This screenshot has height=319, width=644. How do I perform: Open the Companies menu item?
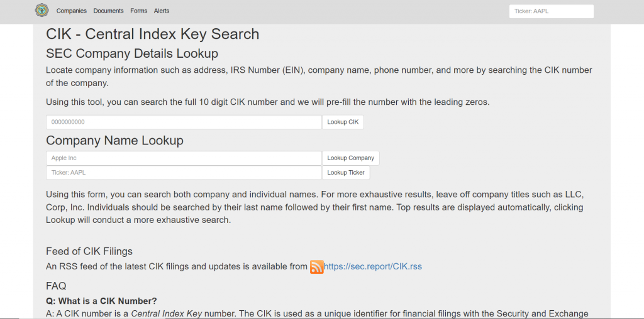pos(72,11)
